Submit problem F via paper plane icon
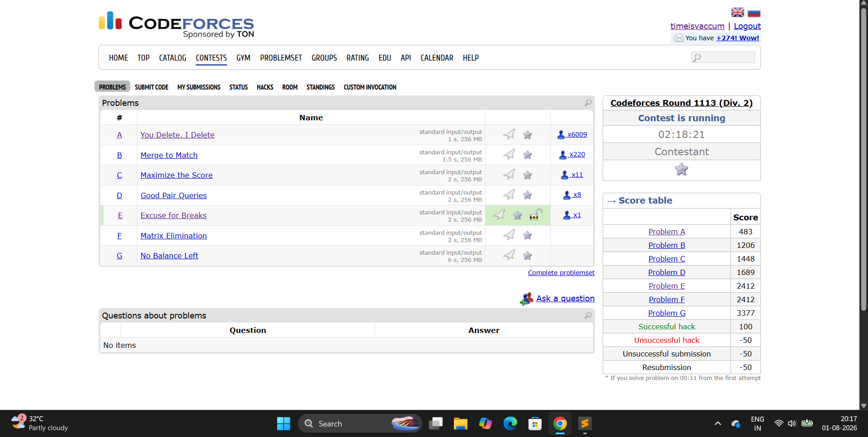Screen dimensions: 868x437 point(509,235)
